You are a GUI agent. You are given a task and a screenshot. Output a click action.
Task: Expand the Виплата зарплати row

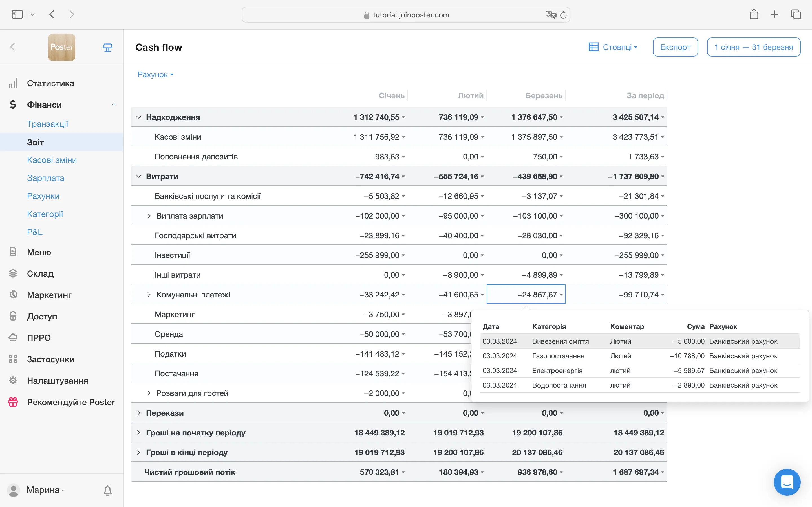pos(149,216)
